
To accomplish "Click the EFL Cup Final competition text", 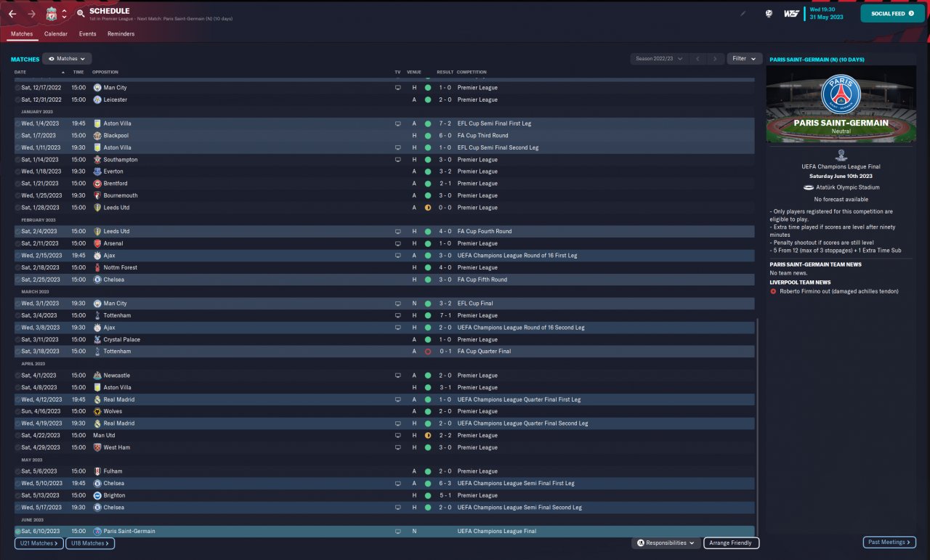I will 476,304.
